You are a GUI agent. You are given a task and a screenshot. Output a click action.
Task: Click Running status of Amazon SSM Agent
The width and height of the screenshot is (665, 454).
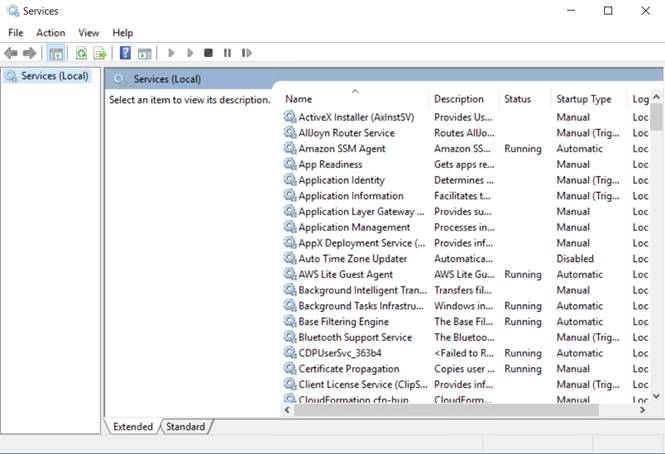(x=522, y=149)
